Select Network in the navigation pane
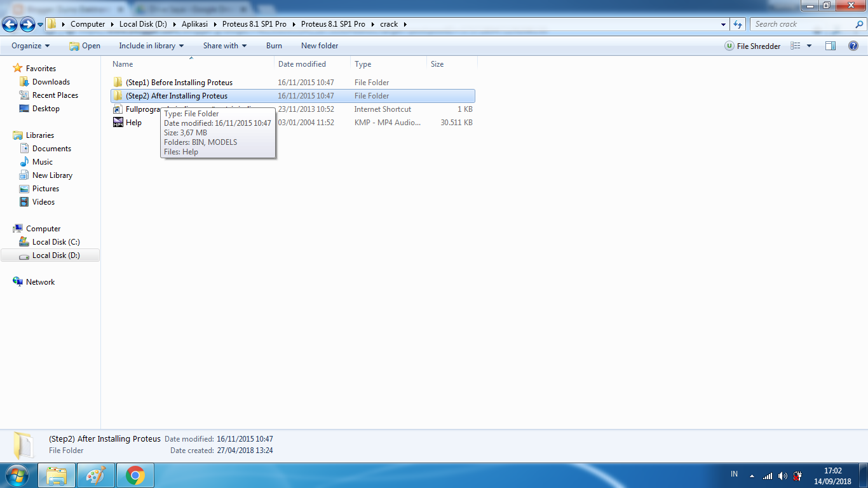The height and width of the screenshot is (488, 868). coord(40,282)
